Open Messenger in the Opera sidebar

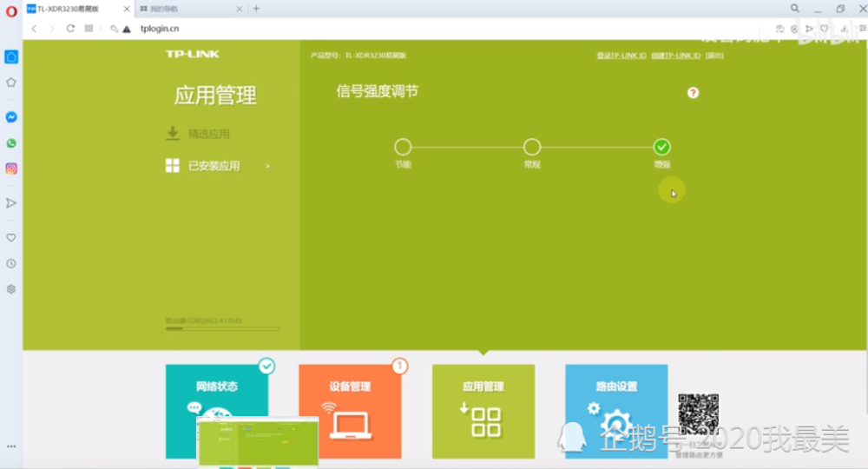(11, 117)
